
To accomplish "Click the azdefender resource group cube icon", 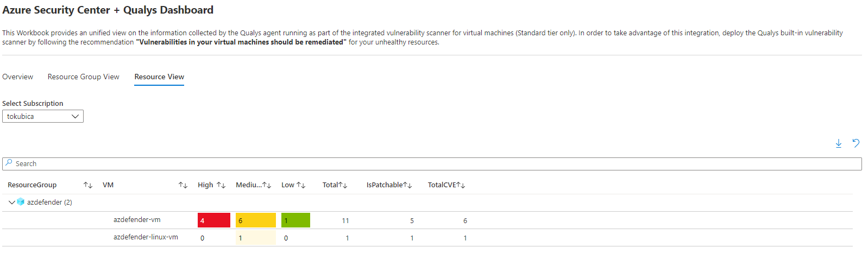I will point(21,202).
